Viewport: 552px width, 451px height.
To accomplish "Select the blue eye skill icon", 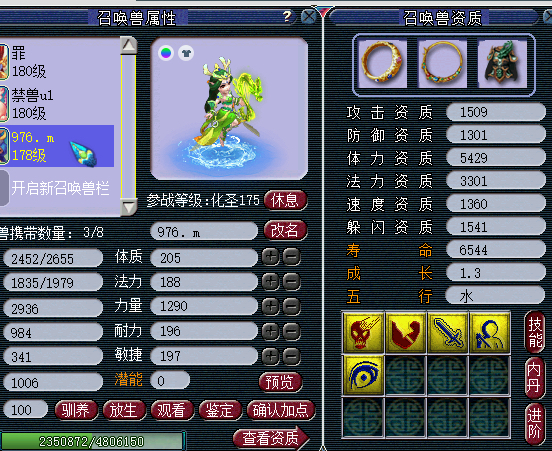I will point(363,375).
